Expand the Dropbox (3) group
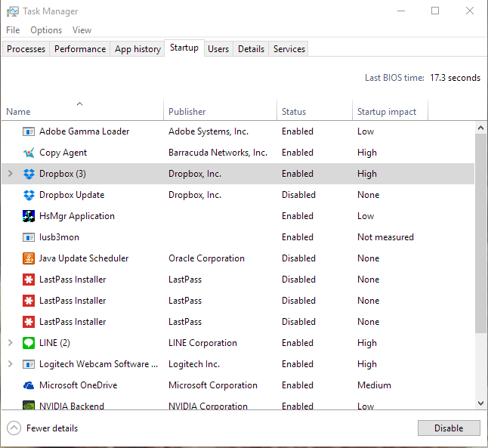The height and width of the screenshot is (448, 488). (x=11, y=174)
